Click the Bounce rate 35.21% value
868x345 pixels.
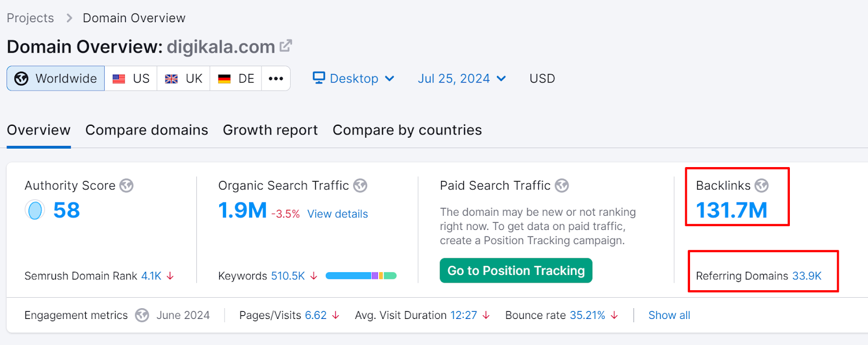coord(588,315)
